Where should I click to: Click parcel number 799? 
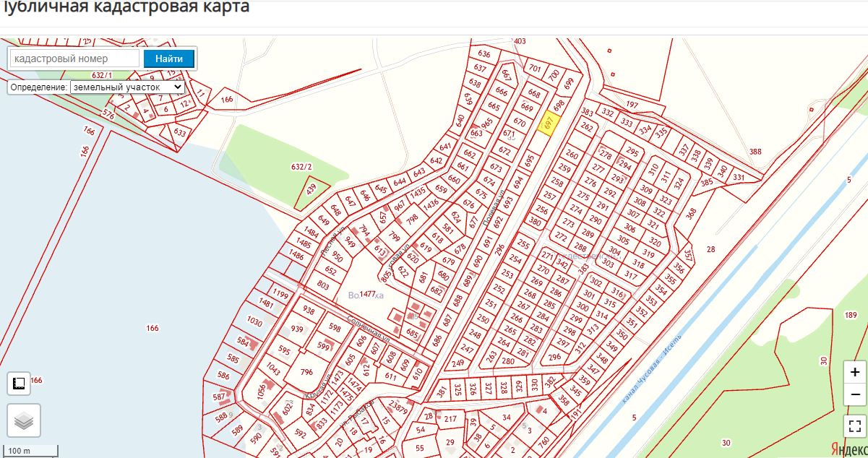click(x=394, y=236)
